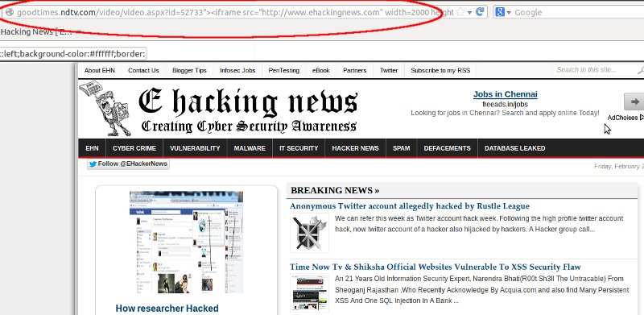Click the Search in this site field
644x315 pixels.
tap(593, 70)
